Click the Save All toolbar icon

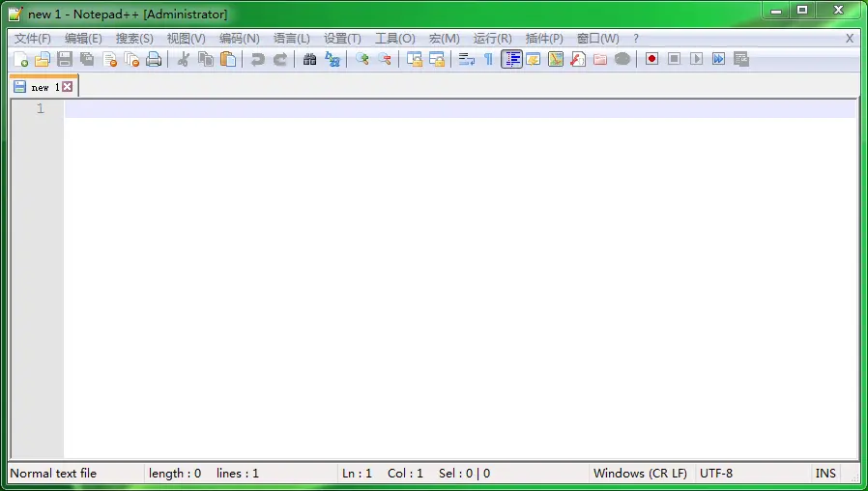[x=87, y=59]
